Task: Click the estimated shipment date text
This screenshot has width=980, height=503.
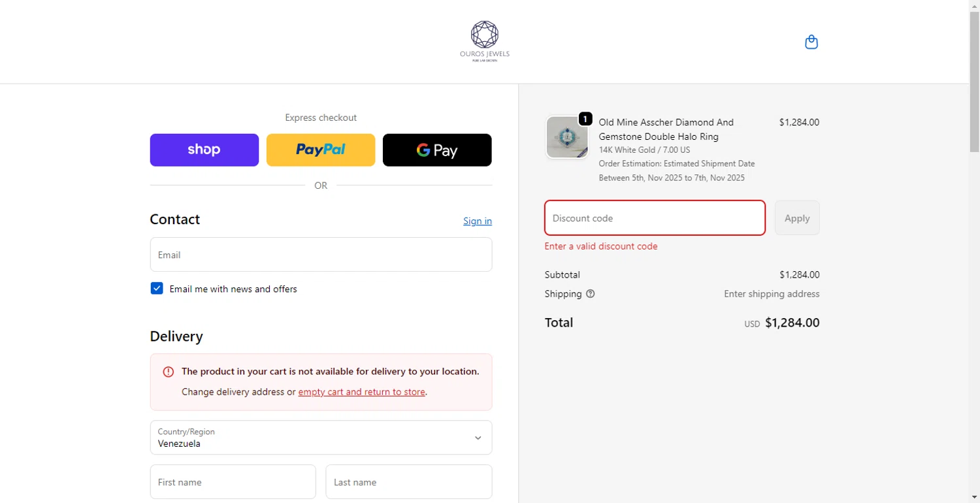Action: pyautogui.click(x=677, y=171)
